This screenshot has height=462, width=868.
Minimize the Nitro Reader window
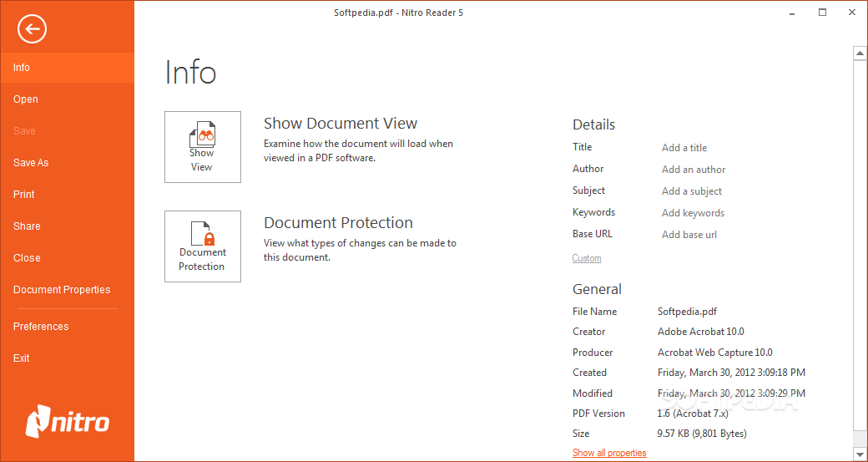(792, 13)
